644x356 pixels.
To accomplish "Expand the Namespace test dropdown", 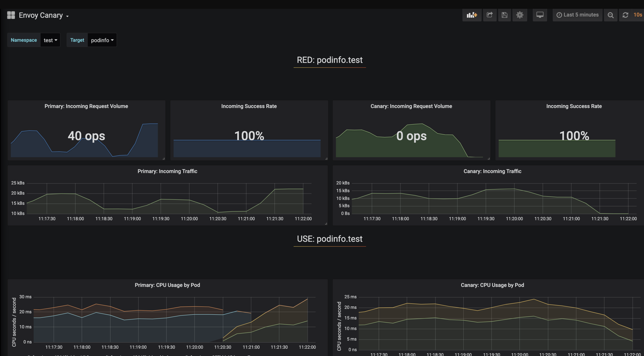I will pos(50,40).
